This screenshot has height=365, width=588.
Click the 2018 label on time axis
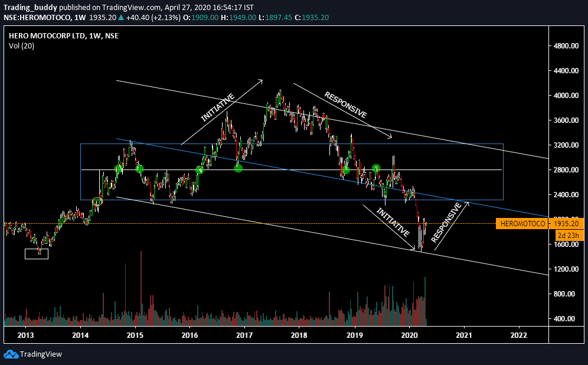click(x=299, y=335)
